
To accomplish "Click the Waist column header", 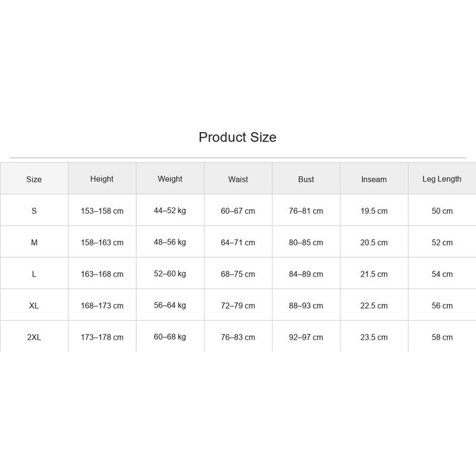I will pos(238,179).
